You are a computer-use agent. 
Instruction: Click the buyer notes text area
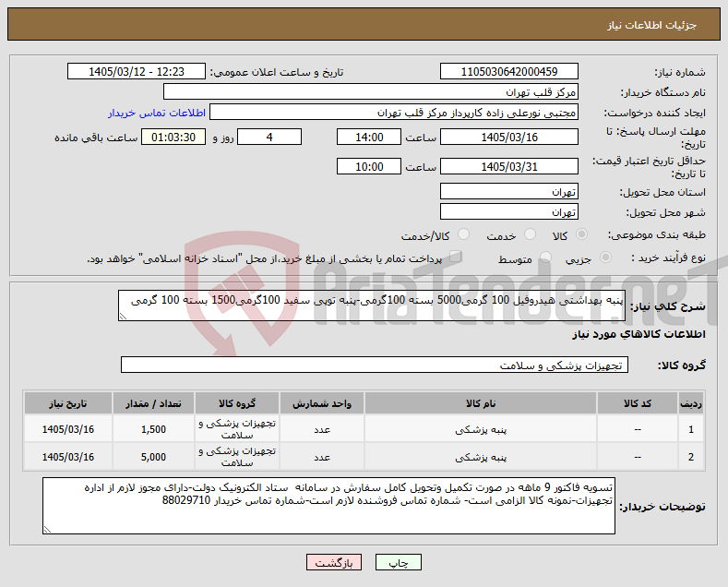click(x=328, y=506)
